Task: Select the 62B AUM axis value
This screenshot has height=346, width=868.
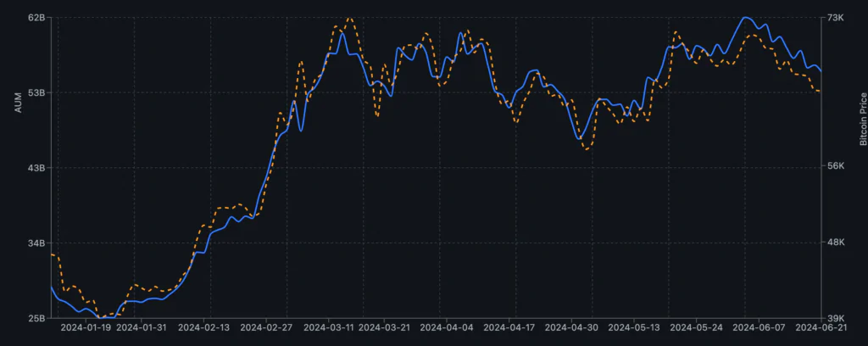Action: [35, 18]
